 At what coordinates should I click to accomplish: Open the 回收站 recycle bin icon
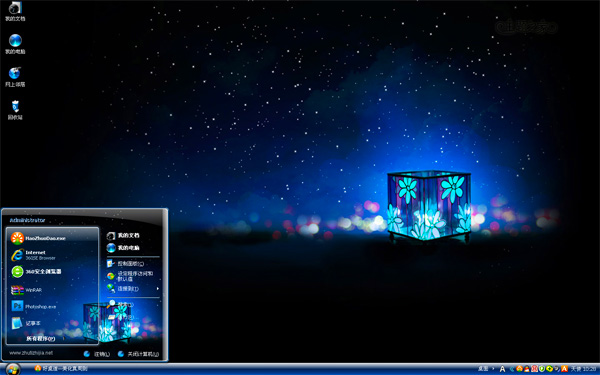[x=15, y=110]
